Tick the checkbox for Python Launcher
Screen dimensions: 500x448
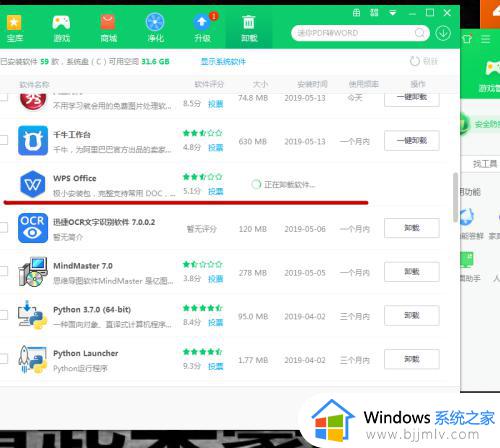[x=3, y=359]
